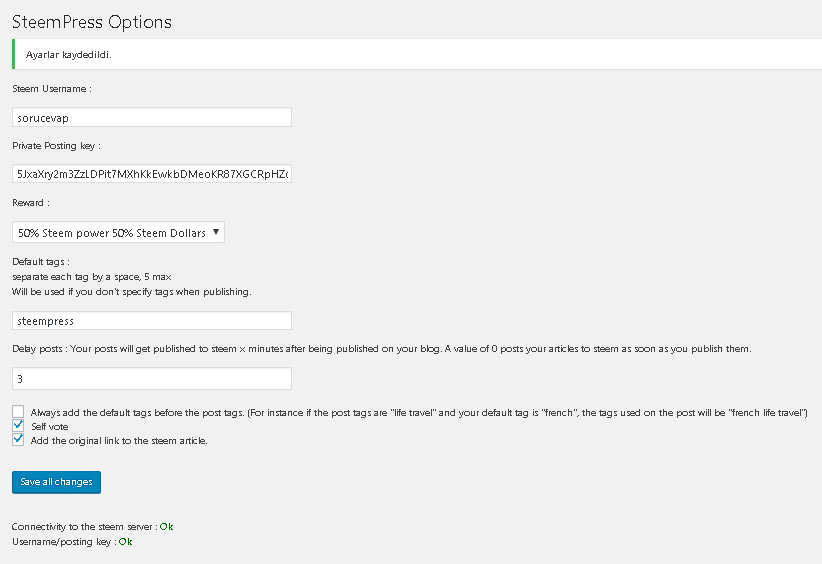Viewport: 822px width, 564px height.
Task: Click the Steem Username label
Action: pyautogui.click(x=51, y=89)
